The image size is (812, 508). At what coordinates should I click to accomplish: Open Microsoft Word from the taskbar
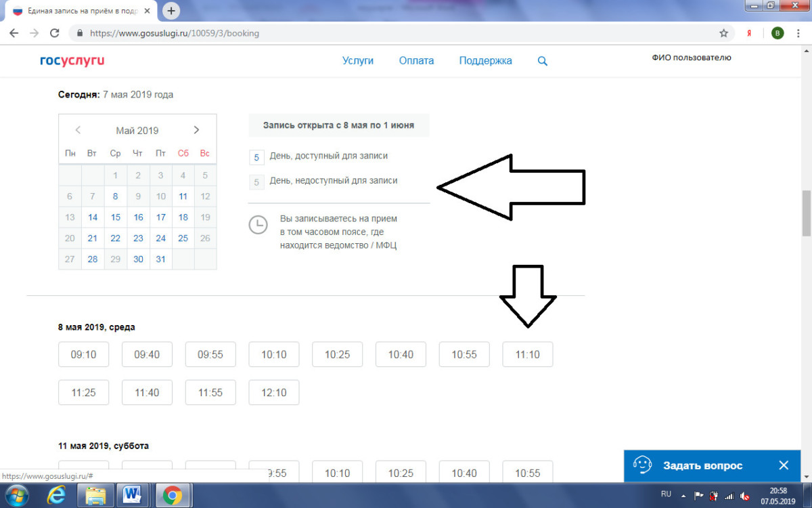[132, 495]
